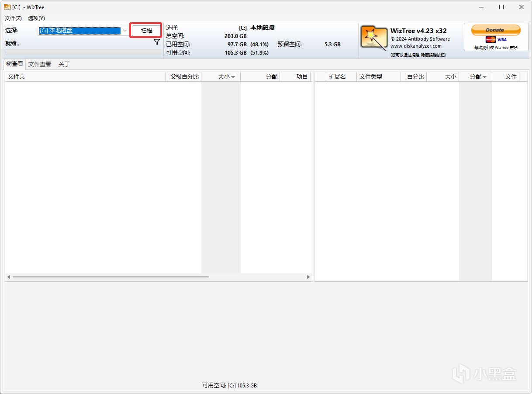This screenshot has width=532, height=394.
Task: Open the 选项(Y) menu
Action: [x=36, y=18]
